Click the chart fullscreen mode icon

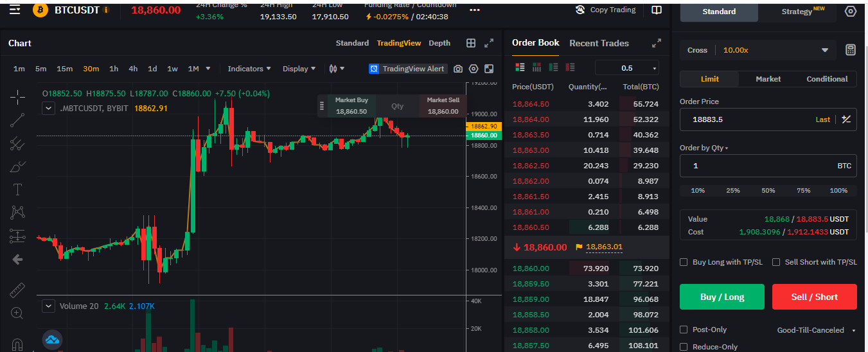[489, 69]
